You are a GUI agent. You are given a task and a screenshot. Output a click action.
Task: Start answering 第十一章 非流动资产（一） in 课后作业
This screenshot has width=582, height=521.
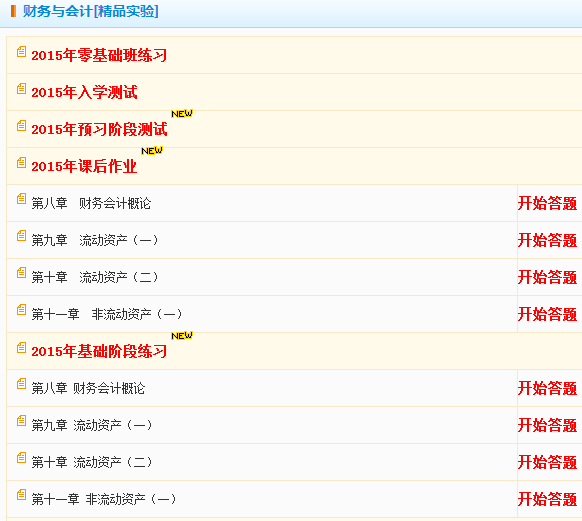[547, 314]
